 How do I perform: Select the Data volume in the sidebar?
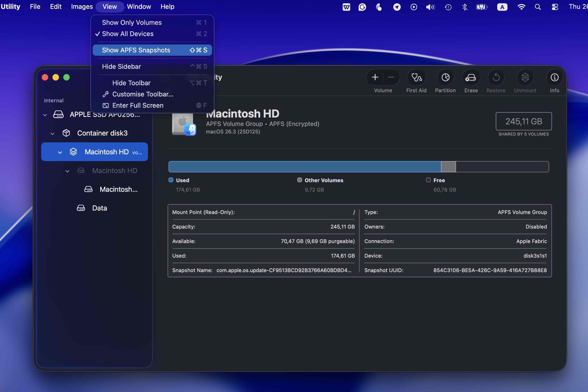click(99, 208)
